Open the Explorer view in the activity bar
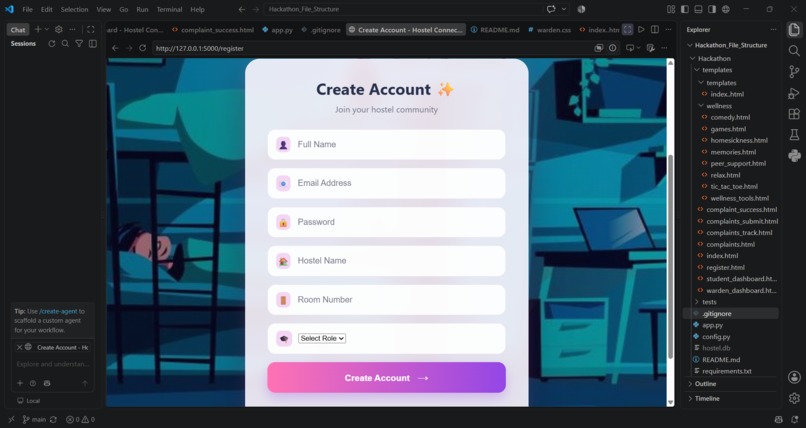 [794, 30]
